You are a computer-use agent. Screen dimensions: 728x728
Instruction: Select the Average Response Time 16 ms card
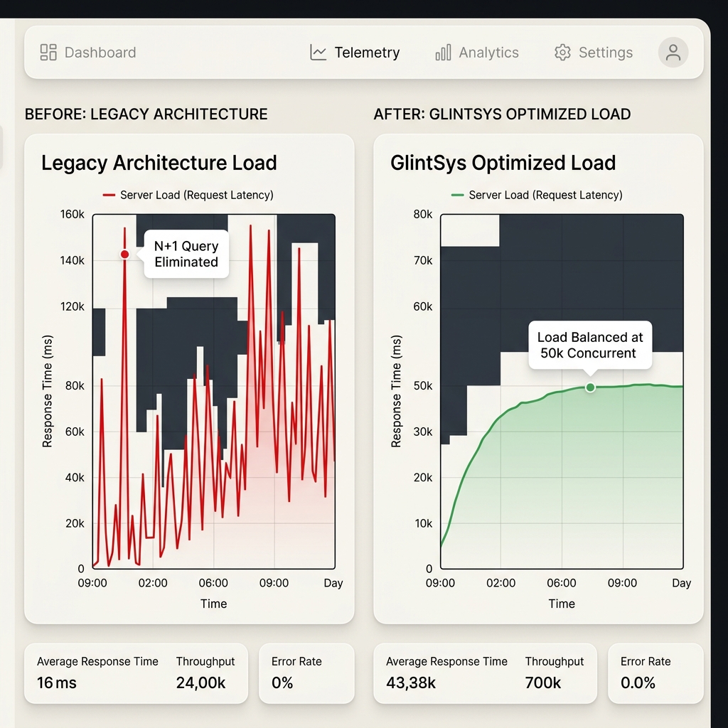pyautogui.click(x=97, y=673)
